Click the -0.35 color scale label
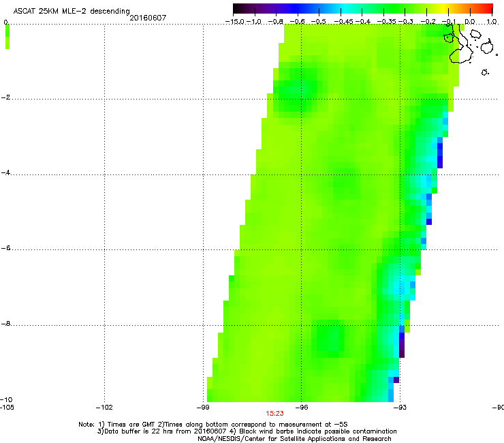This screenshot has height=443, width=504. click(386, 22)
